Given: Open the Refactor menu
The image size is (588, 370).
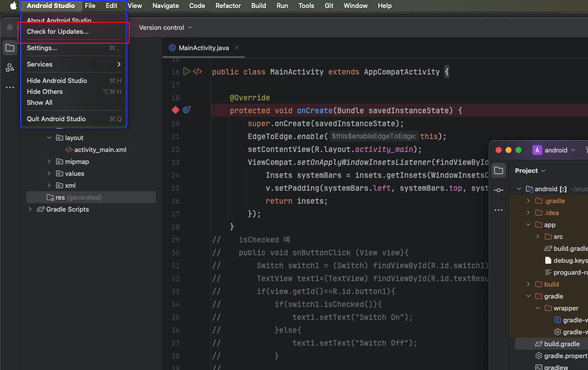Looking at the screenshot, I should (x=228, y=5).
